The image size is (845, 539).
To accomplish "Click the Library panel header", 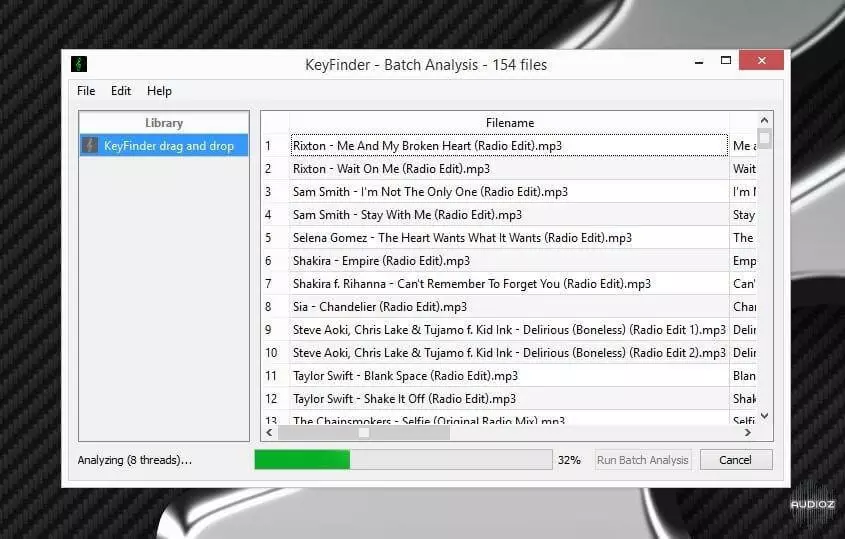I will tap(164, 123).
